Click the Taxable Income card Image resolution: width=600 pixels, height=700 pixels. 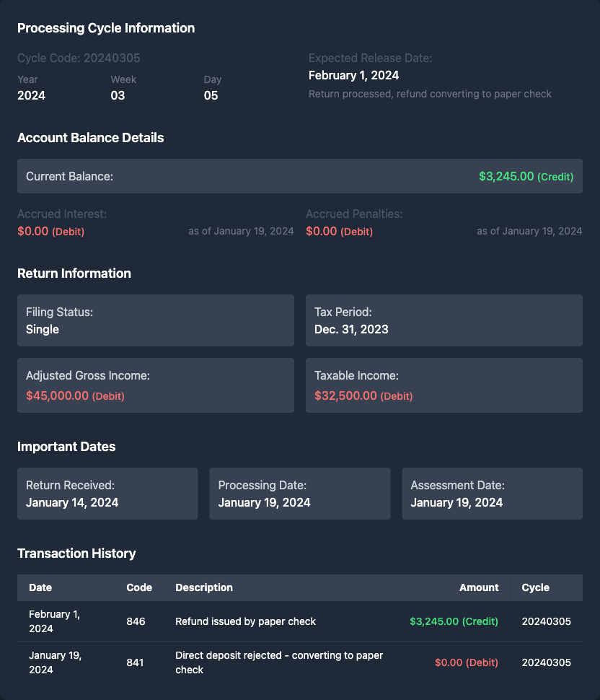[x=444, y=385]
